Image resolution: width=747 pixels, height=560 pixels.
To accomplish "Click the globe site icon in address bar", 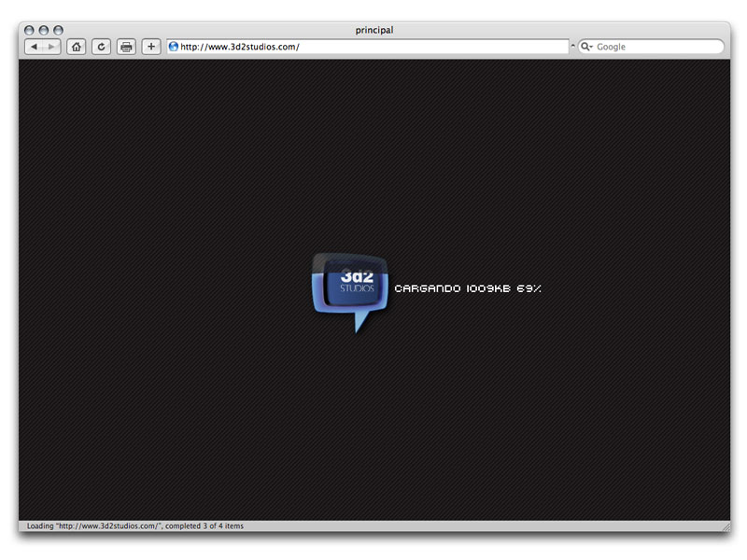I will point(174,47).
